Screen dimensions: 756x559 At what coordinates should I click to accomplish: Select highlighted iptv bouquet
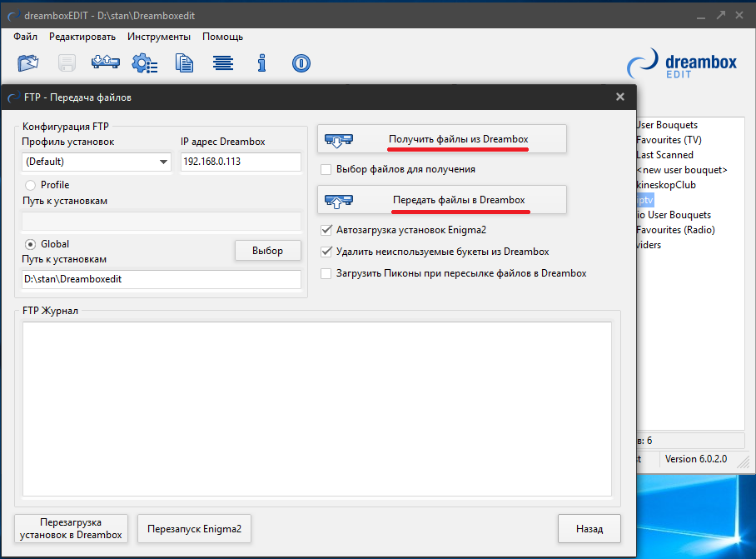[x=645, y=200]
